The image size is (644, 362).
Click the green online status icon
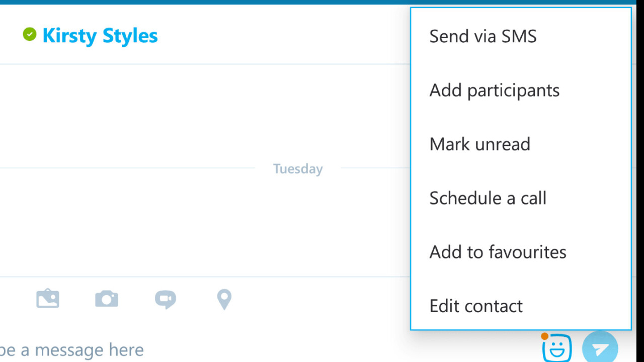pyautogui.click(x=30, y=34)
